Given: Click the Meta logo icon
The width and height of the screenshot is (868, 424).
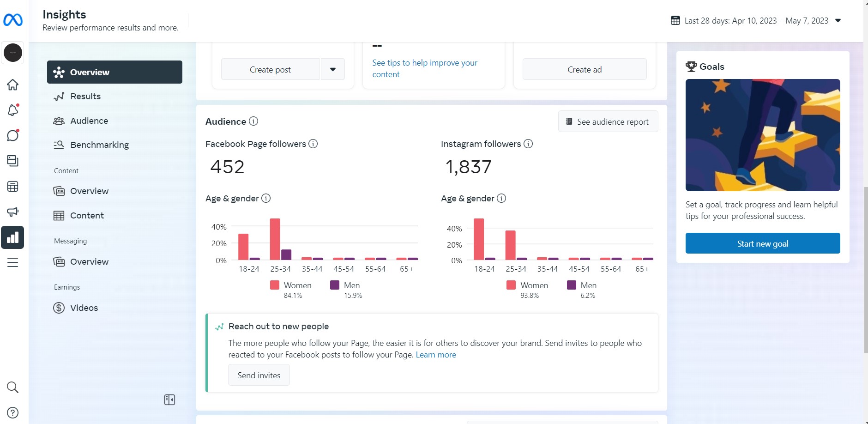Looking at the screenshot, I should tap(13, 20).
